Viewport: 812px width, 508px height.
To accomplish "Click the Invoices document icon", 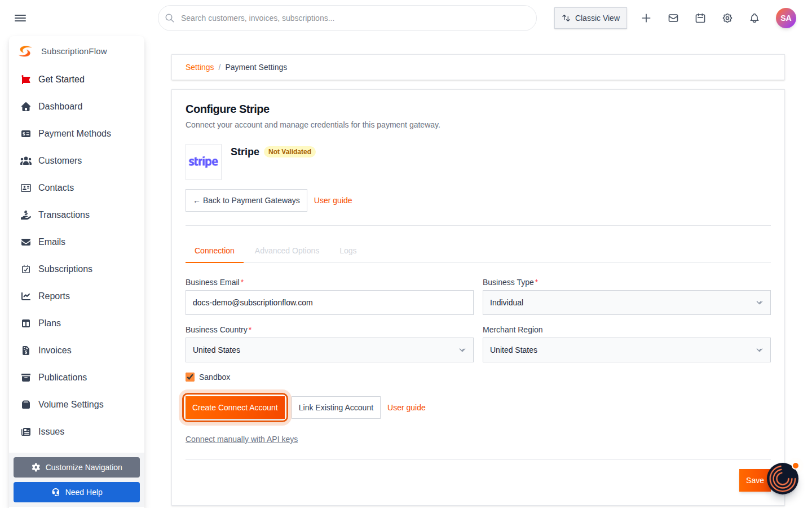I will (26, 351).
